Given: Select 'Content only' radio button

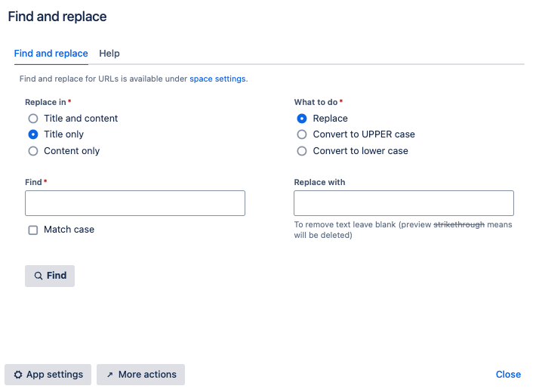Looking at the screenshot, I should click(x=33, y=151).
